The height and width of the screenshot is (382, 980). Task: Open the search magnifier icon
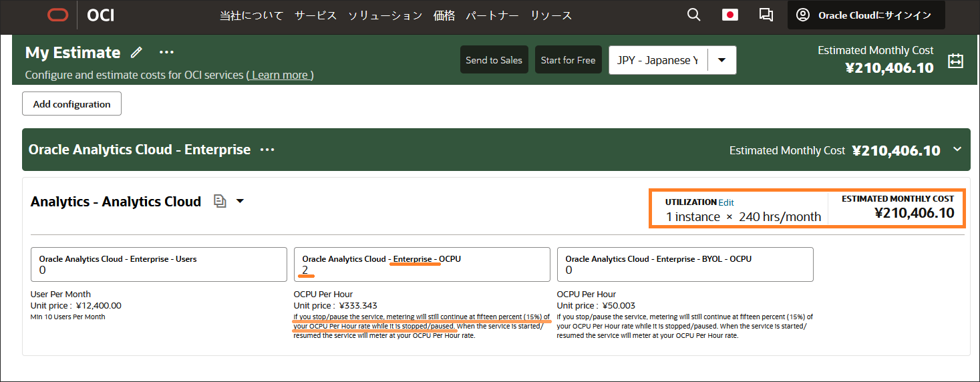[x=694, y=15]
